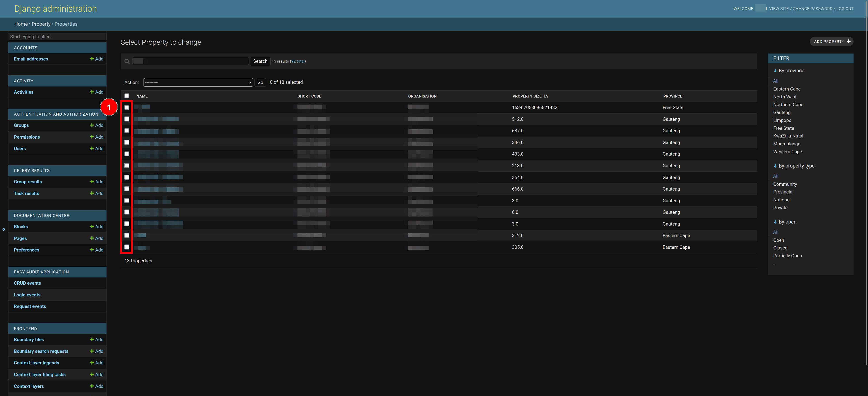Sort by the Province column header

(672, 96)
